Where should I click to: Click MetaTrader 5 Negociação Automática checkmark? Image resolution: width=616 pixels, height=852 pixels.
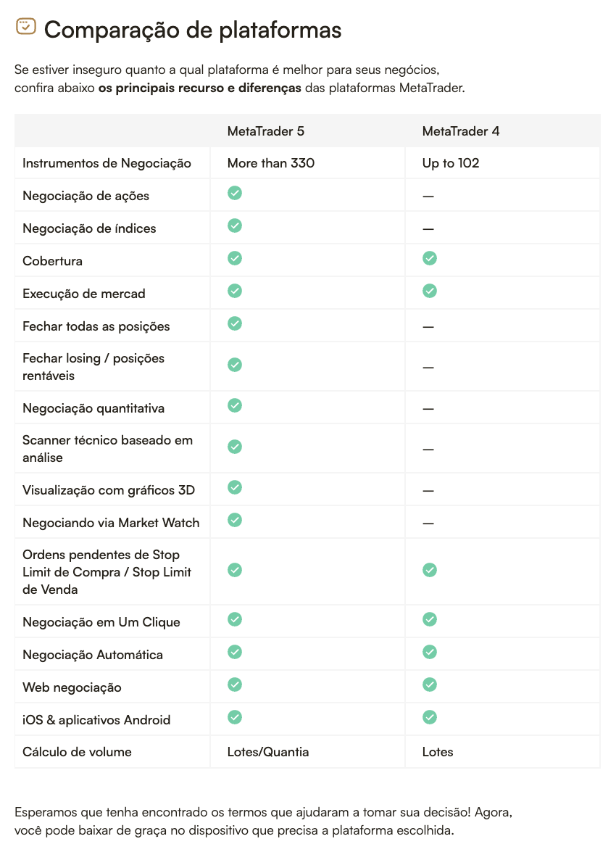[235, 652]
